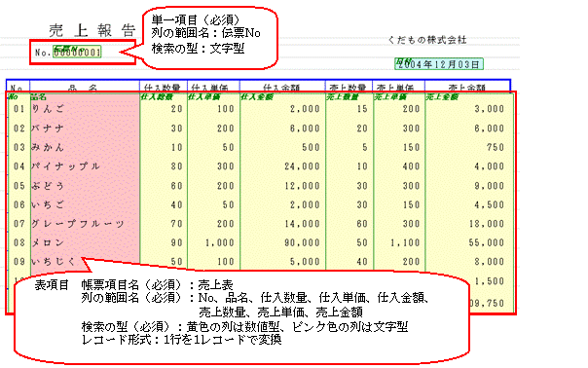This screenshot has height=368, width=588.
Task: Click the 14,000 purchase amount cell
Action: click(x=302, y=224)
